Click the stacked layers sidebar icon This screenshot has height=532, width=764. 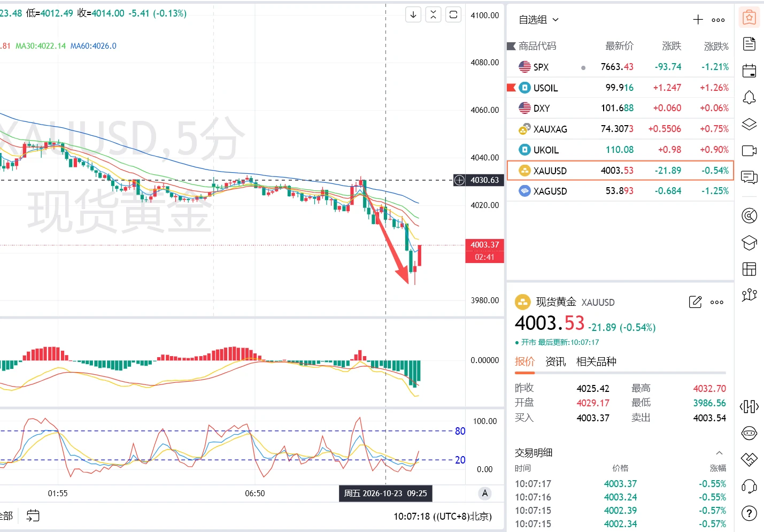(x=749, y=124)
